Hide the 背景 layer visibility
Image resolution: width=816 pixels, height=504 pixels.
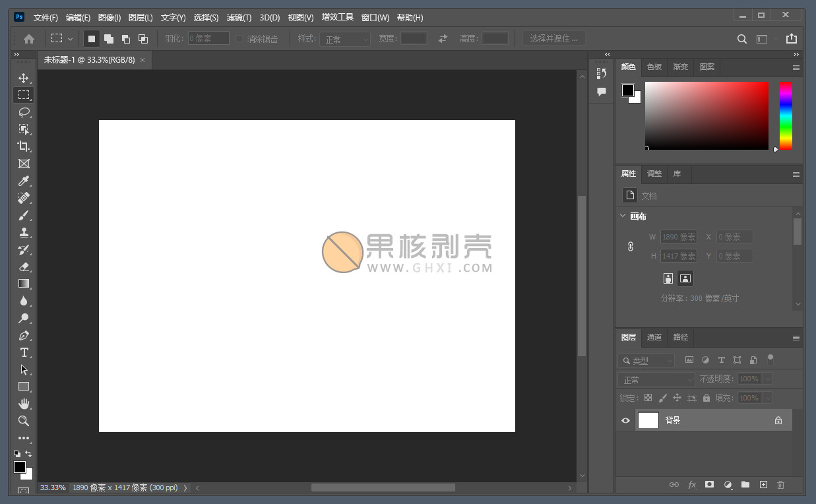pos(625,420)
